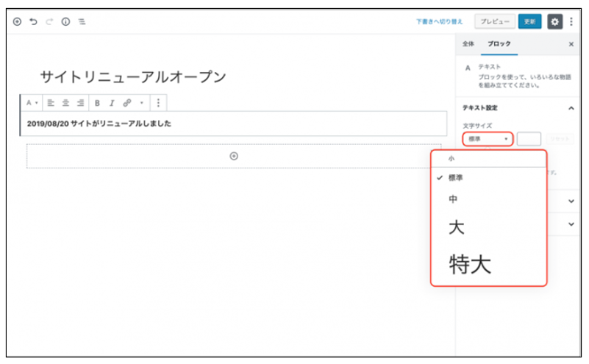This screenshot has height=364, width=589.
Task: Choose the 大 font size option
Action: tap(457, 227)
